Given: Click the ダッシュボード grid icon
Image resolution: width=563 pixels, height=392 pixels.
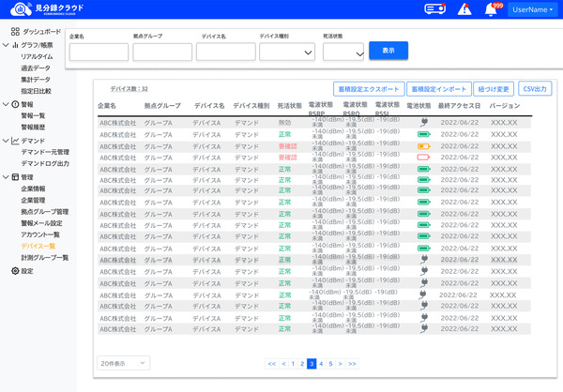Looking at the screenshot, I should pyautogui.click(x=15, y=32).
